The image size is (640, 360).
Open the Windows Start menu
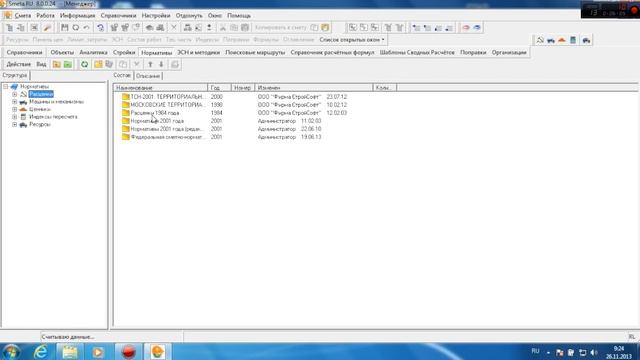coord(11,352)
